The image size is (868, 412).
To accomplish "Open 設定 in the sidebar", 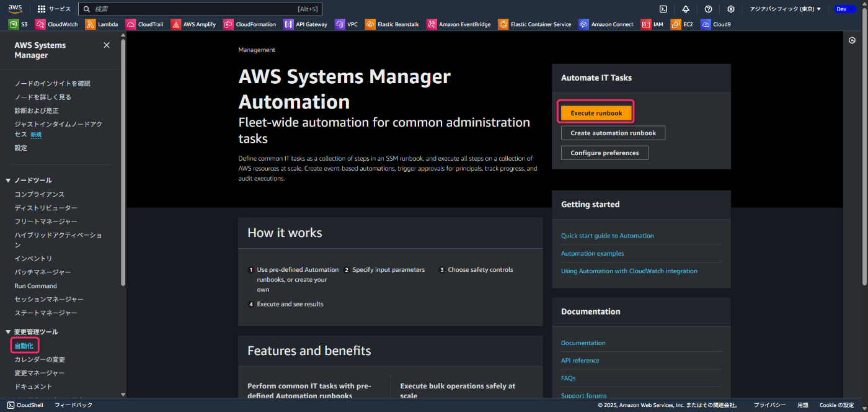I will click(x=21, y=148).
